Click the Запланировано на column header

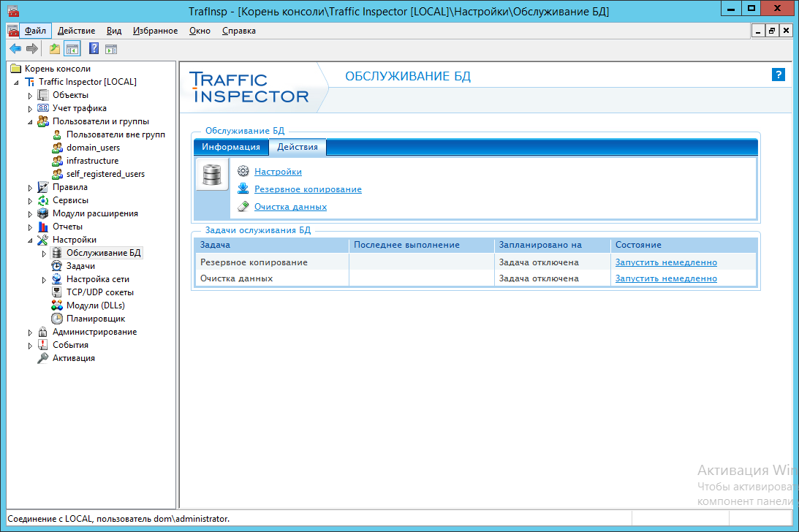[553, 245]
